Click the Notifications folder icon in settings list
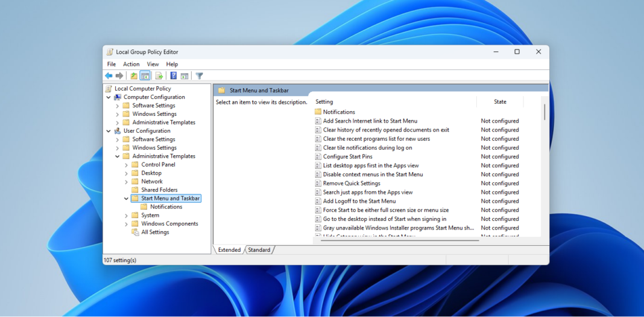 [318, 112]
